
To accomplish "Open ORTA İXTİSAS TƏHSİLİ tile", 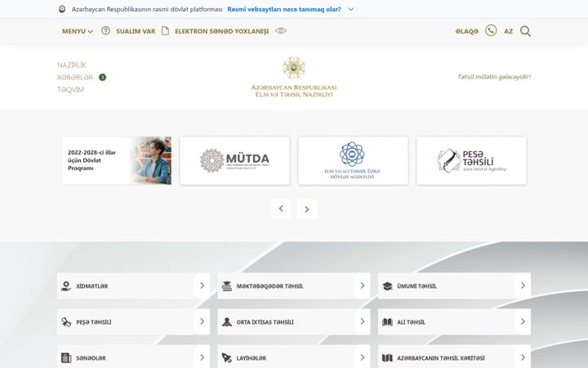I will pos(294,322).
